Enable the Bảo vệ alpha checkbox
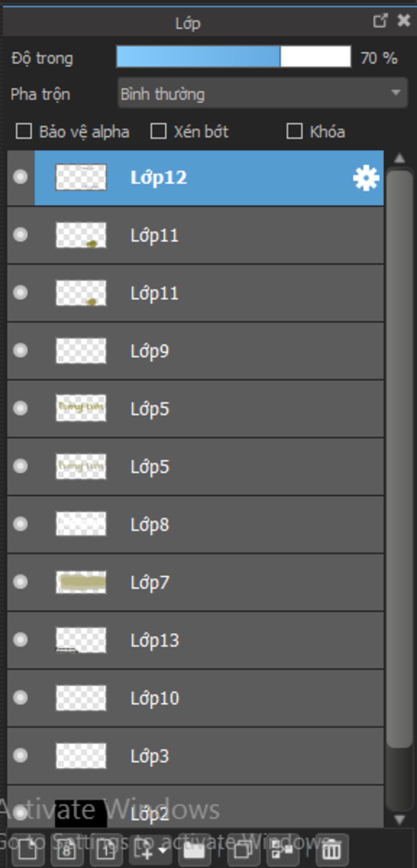 (24, 131)
